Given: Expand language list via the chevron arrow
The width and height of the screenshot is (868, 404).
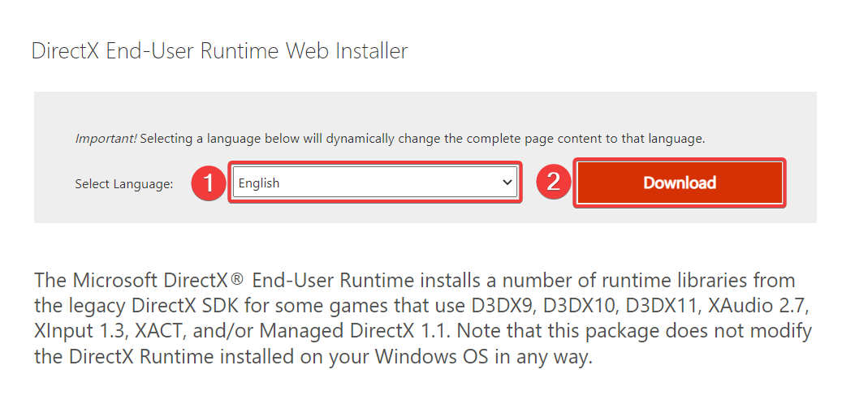Looking at the screenshot, I should pos(507,183).
